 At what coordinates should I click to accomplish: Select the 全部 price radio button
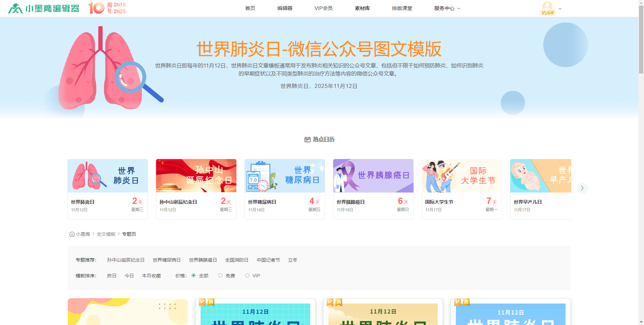194,275
